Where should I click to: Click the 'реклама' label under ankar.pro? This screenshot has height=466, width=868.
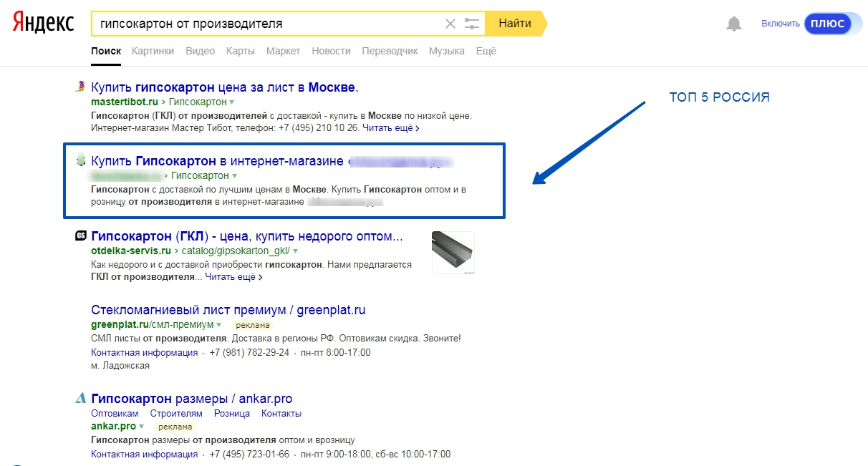[174, 427]
